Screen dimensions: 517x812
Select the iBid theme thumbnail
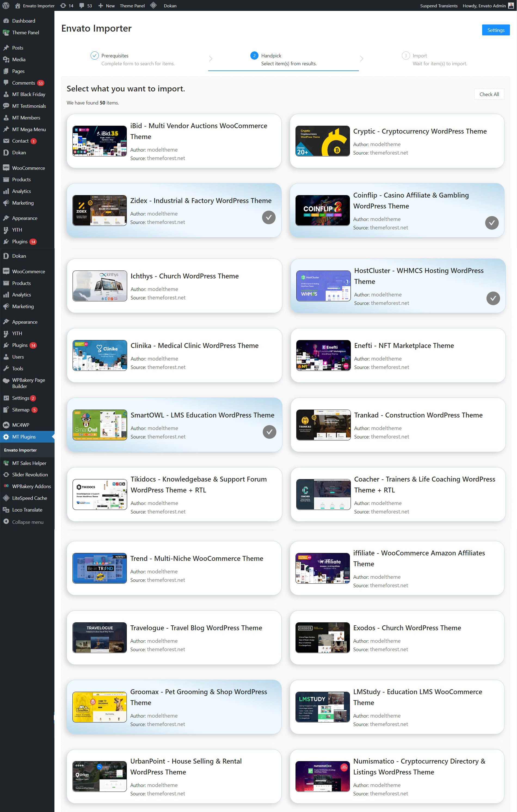tap(100, 141)
